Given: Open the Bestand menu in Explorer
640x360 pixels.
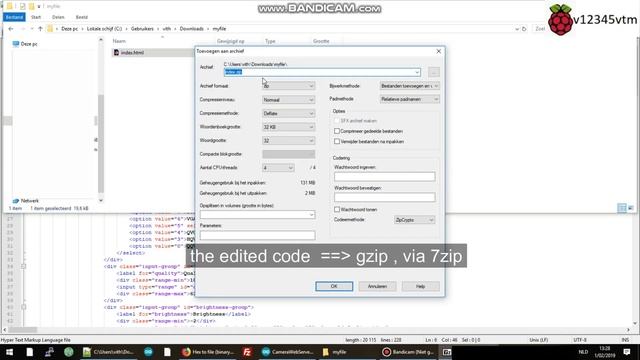Looking at the screenshot, I should coord(14,17).
